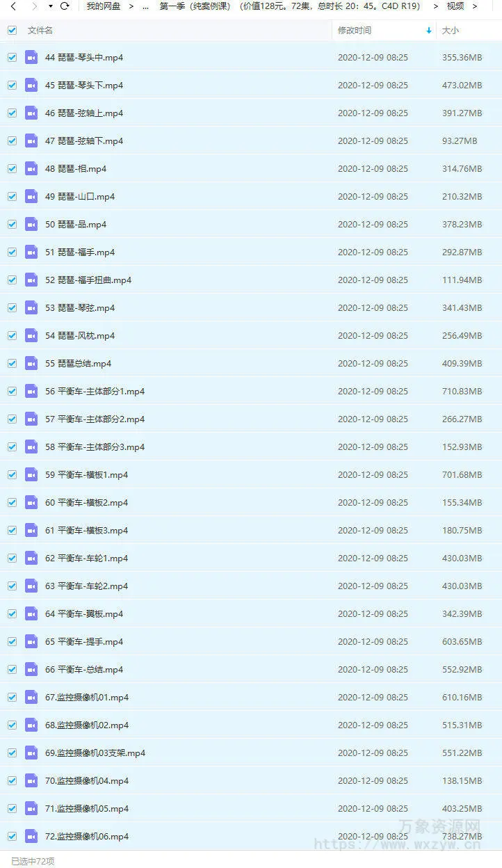
Task: Go back using the left arrow
Action: coord(13,6)
